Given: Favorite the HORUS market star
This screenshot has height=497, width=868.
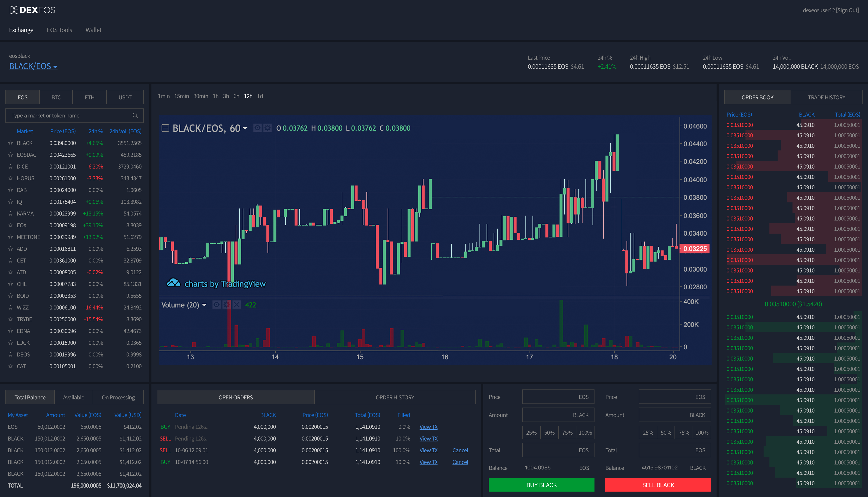Looking at the screenshot, I should 11,178.
